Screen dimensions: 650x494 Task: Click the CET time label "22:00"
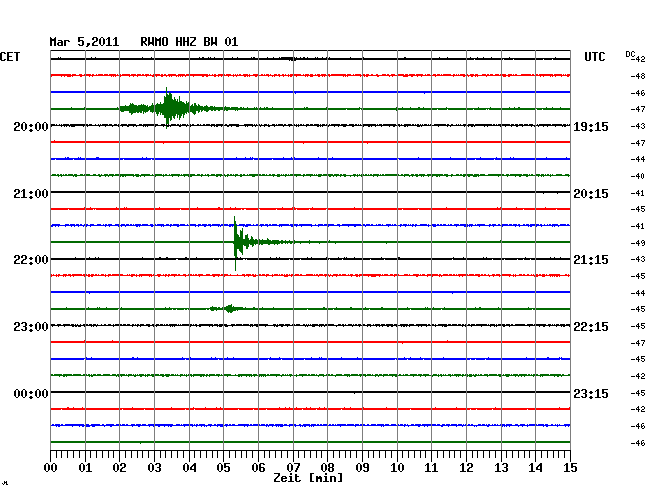[31, 260]
